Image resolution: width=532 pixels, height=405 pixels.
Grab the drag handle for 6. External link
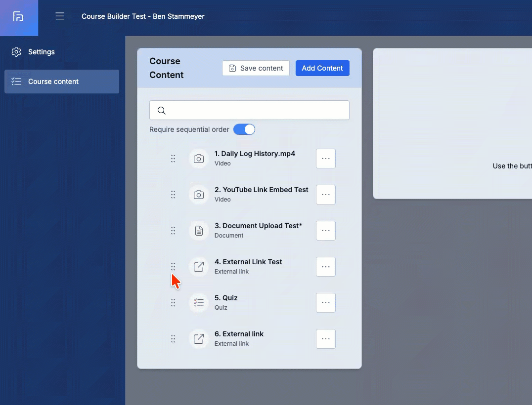[173, 339]
